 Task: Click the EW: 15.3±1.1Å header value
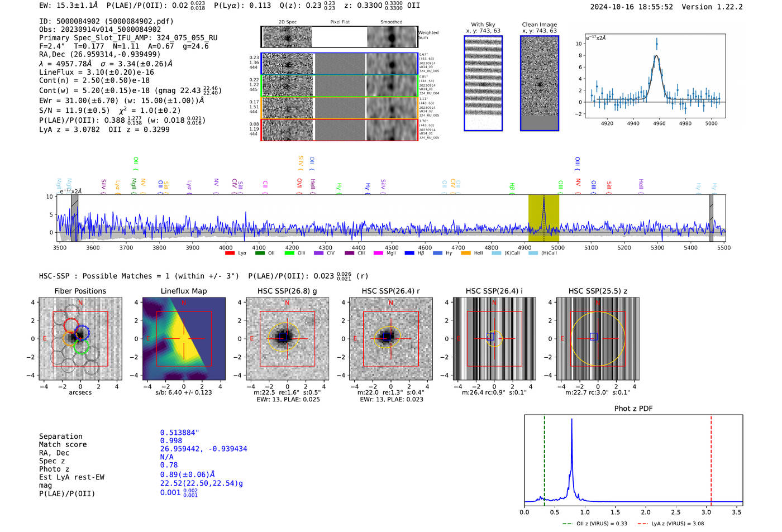point(69,6)
